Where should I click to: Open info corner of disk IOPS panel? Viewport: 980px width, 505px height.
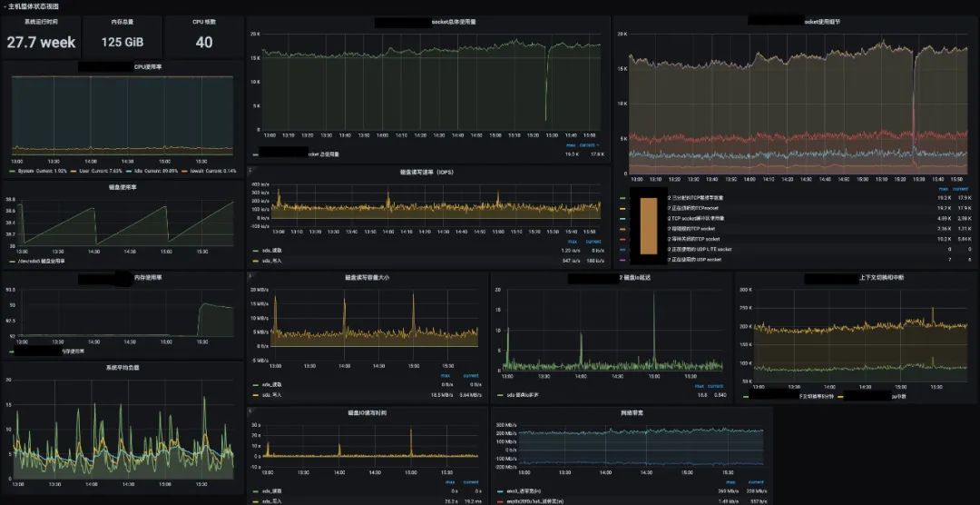click(250, 170)
